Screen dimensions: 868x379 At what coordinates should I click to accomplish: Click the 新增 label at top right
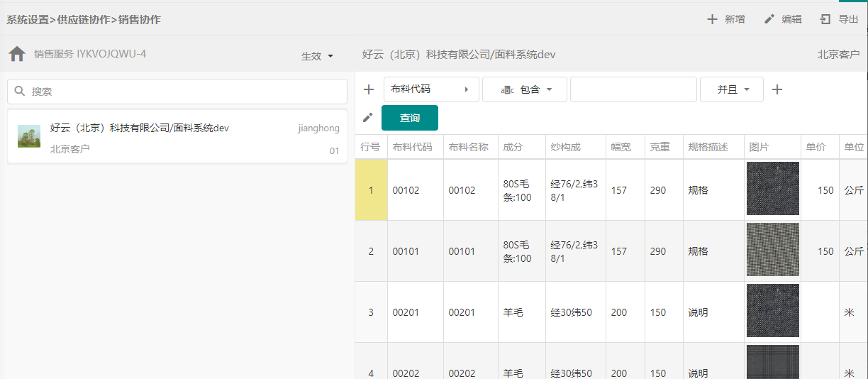tap(735, 19)
